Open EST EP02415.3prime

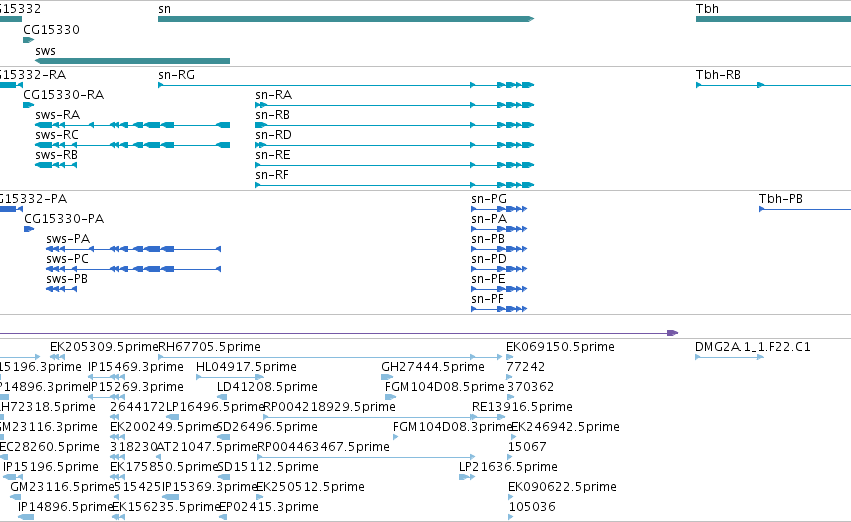point(268,508)
